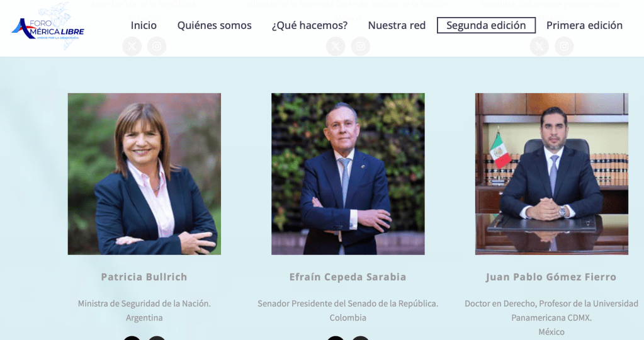Click the name Patricia Bullrich
644x340 pixels.
click(x=144, y=277)
